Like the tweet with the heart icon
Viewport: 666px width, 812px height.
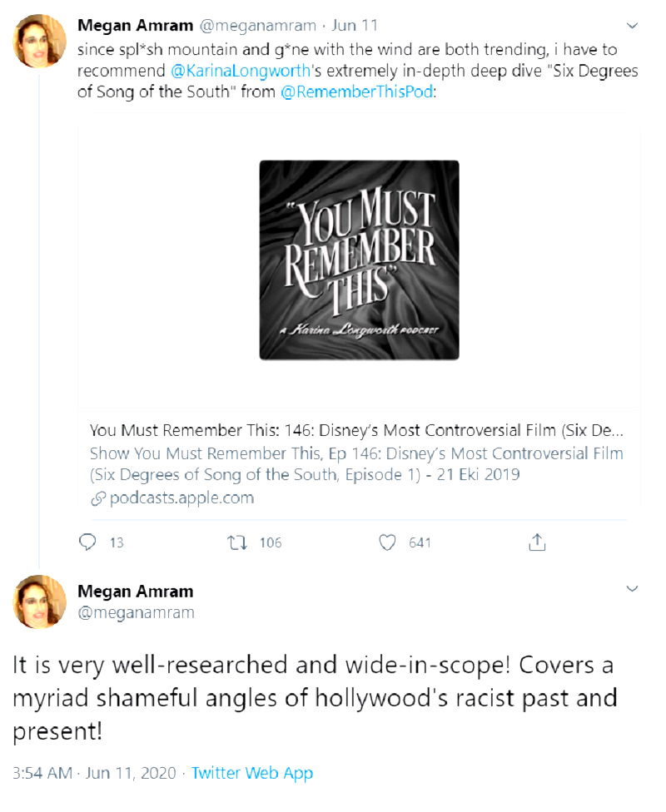(x=387, y=542)
